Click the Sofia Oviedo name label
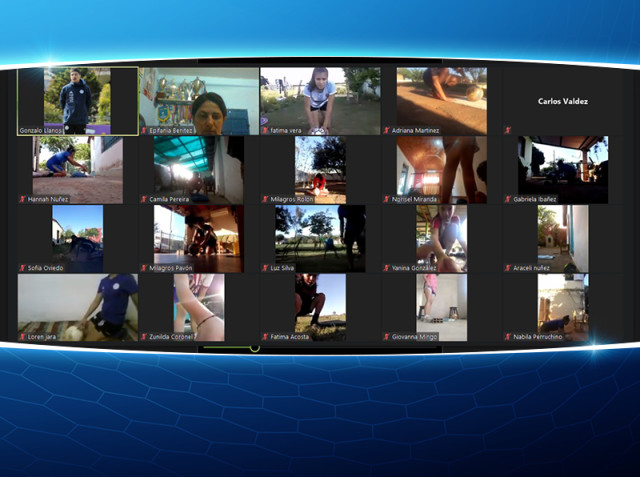This screenshot has width=640, height=477. point(46,268)
